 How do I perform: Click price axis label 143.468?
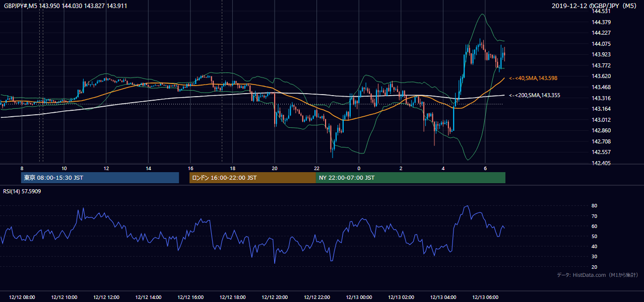[x=602, y=87]
